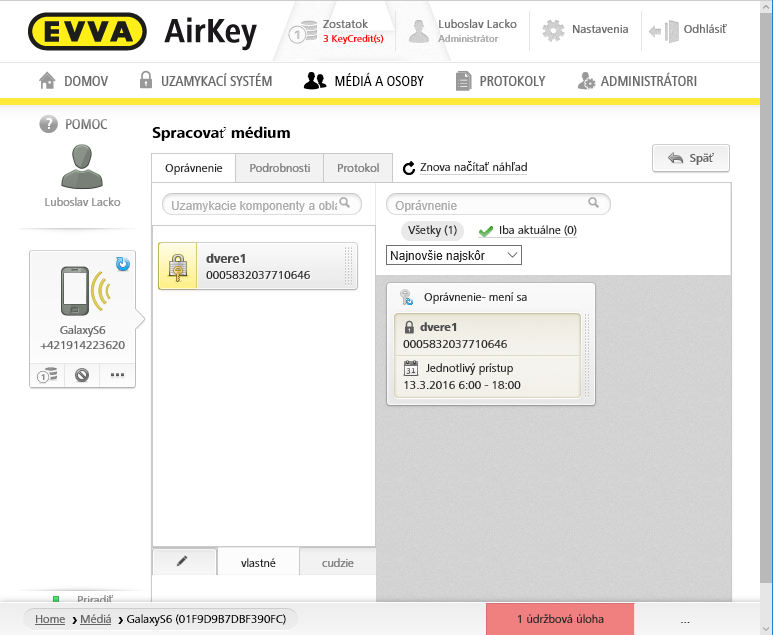Screen dimensions: 773x635
Task: Click the pencil edit icon below component list
Action: (183, 562)
